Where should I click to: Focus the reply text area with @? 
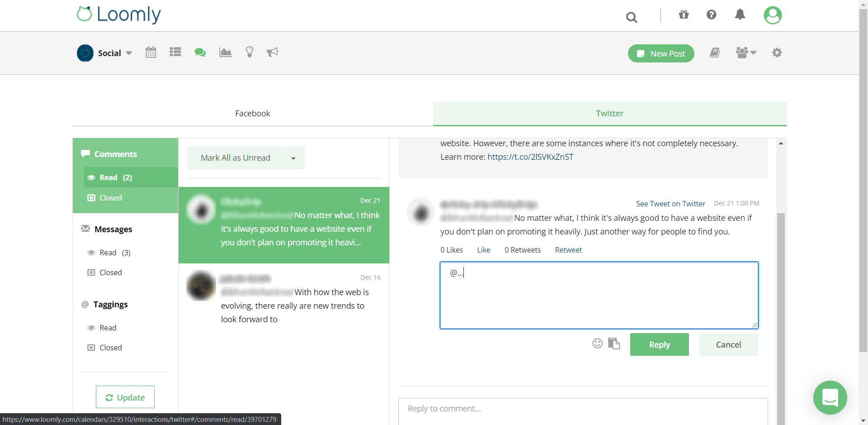tap(599, 295)
